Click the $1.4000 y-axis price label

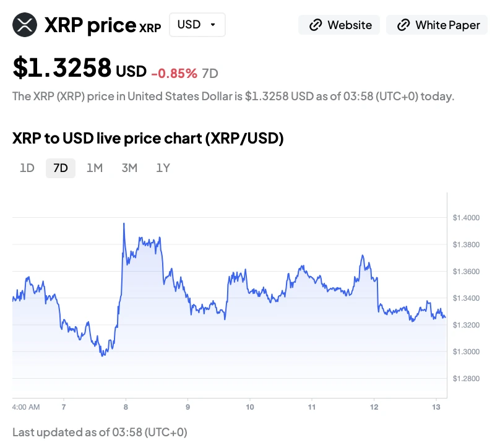466,218
